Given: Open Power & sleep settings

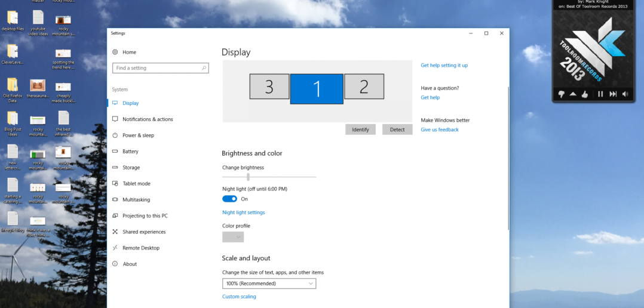Looking at the screenshot, I should (138, 135).
